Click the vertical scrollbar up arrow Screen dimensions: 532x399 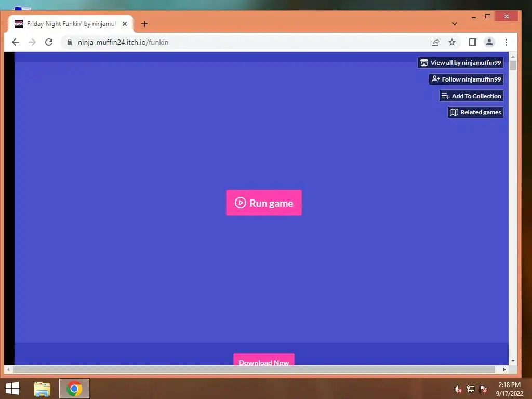(x=513, y=56)
